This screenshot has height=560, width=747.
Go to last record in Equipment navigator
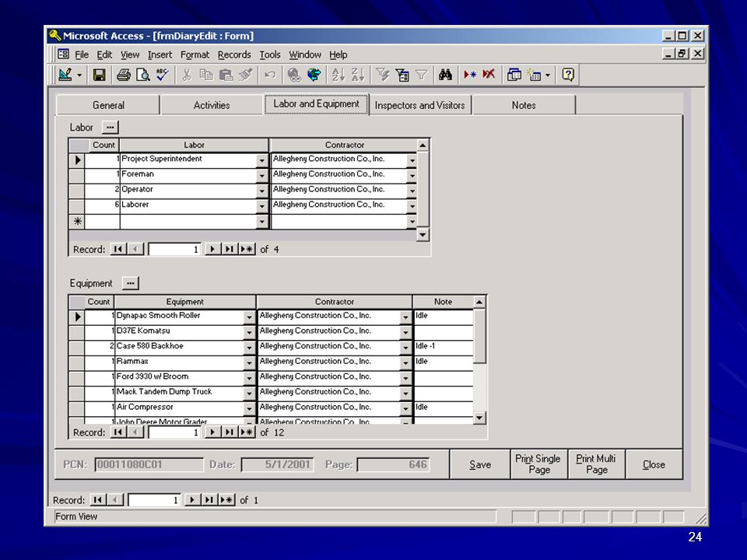point(230,432)
